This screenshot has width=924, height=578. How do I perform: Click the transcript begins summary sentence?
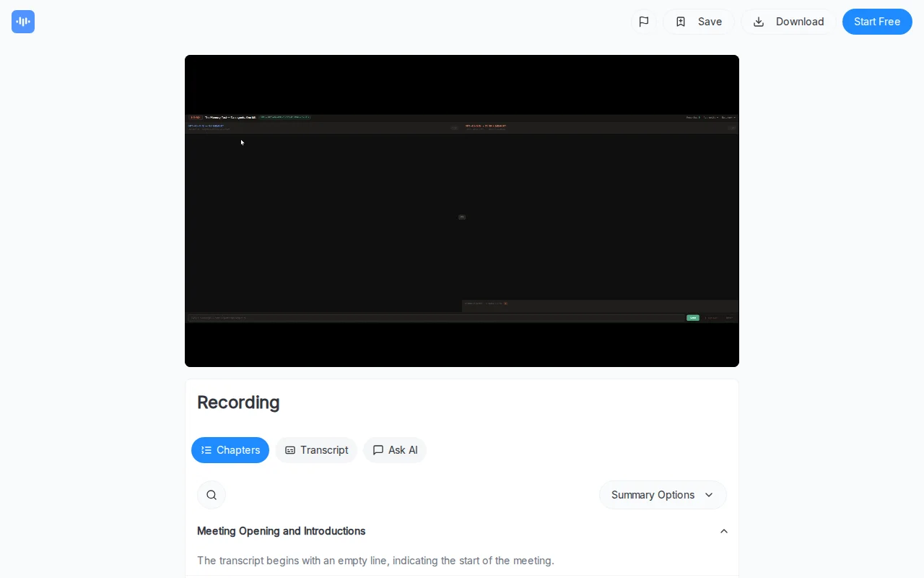(x=375, y=561)
